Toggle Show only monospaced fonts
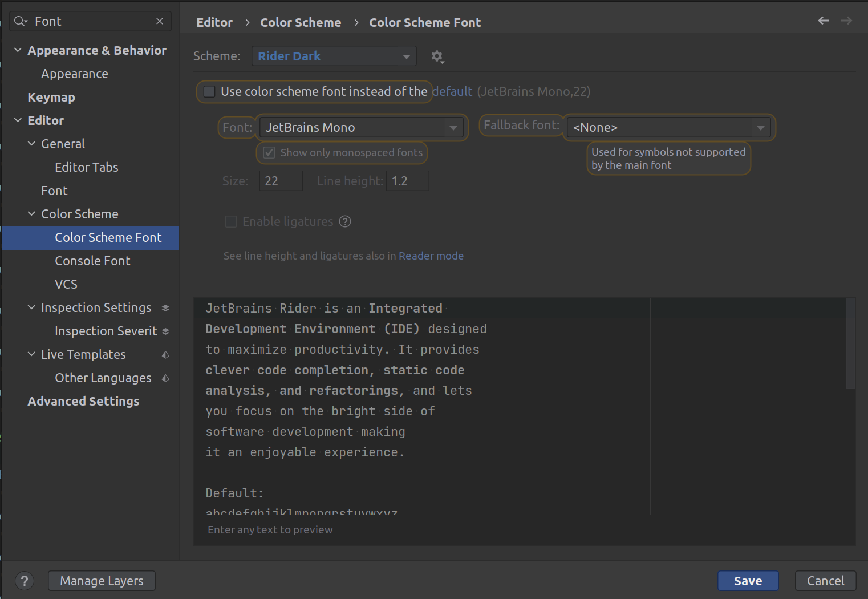The width and height of the screenshot is (868, 599). pyautogui.click(x=269, y=153)
